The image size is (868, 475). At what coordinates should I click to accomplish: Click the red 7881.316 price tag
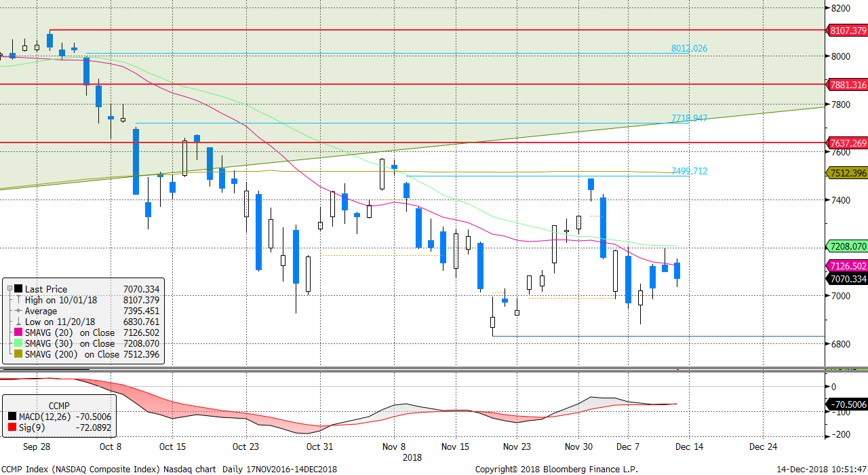click(x=848, y=85)
